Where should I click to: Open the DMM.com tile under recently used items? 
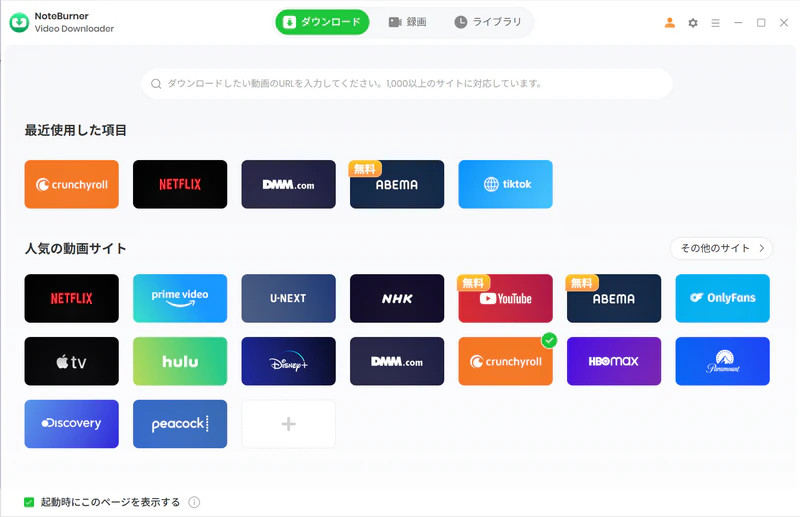pyautogui.click(x=288, y=184)
